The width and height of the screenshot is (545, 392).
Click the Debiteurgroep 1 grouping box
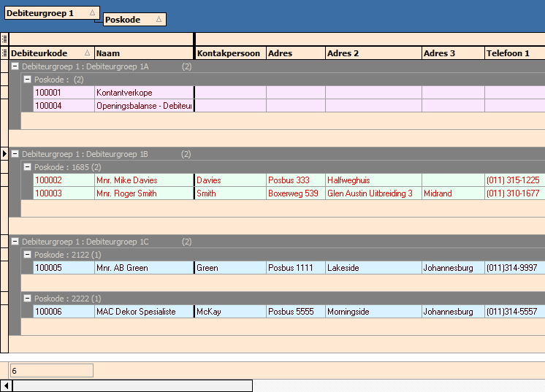(x=50, y=13)
